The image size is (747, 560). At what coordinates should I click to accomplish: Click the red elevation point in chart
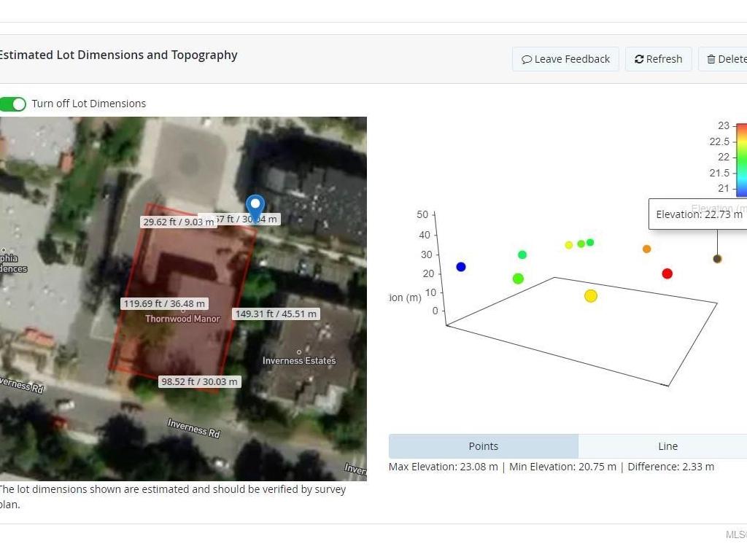click(667, 273)
